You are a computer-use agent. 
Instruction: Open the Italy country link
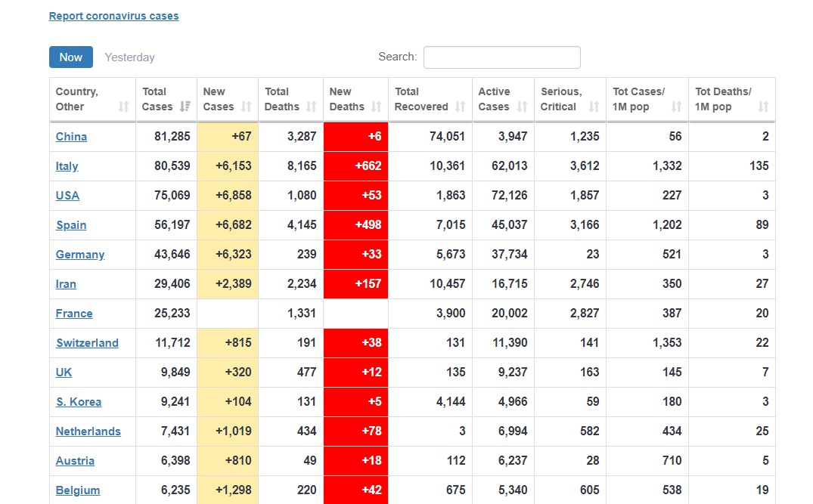pos(67,166)
